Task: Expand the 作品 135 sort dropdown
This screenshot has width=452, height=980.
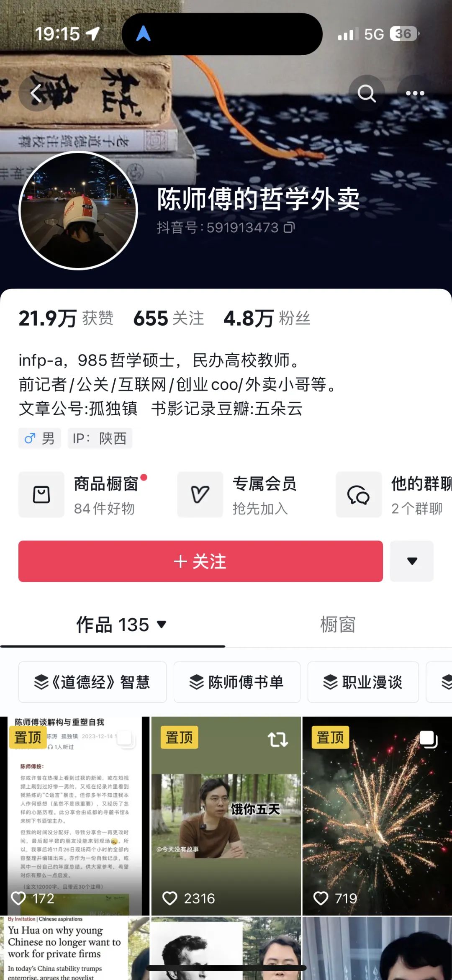Action: pyautogui.click(x=162, y=625)
